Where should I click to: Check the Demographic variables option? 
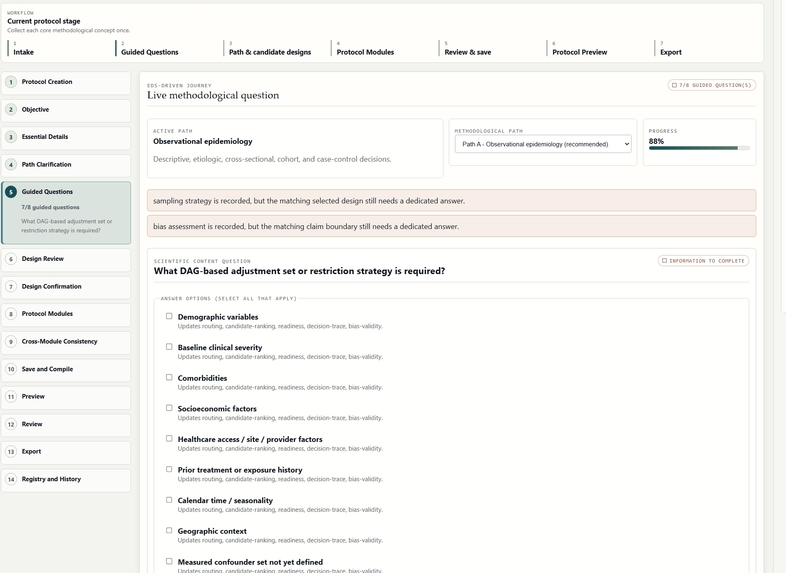tap(169, 316)
